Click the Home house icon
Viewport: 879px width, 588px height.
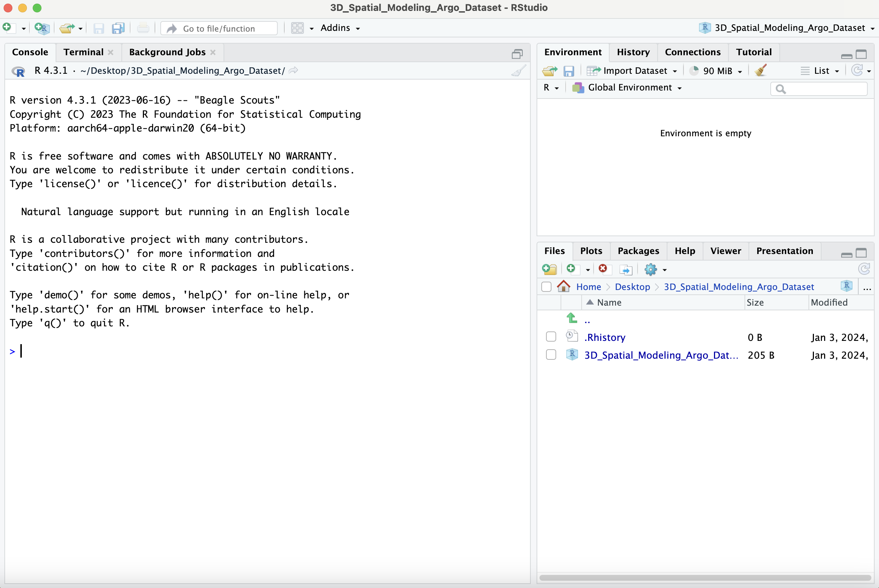(563, 286)
